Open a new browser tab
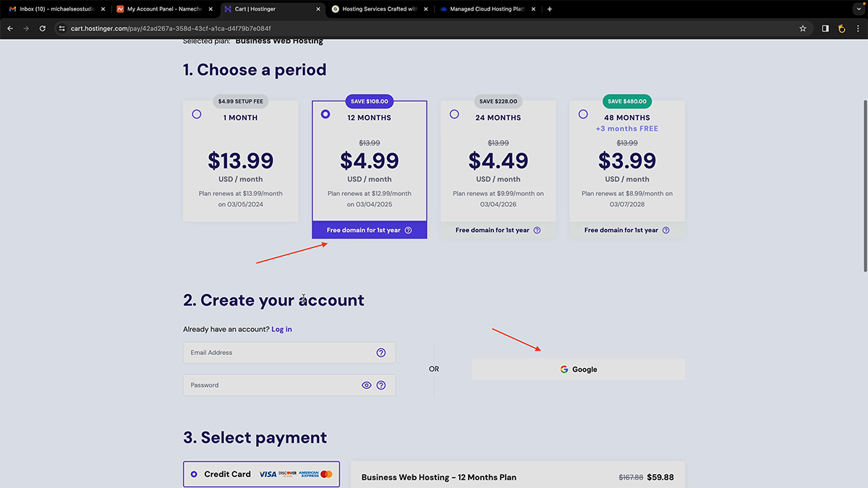 tap(550, 9)
